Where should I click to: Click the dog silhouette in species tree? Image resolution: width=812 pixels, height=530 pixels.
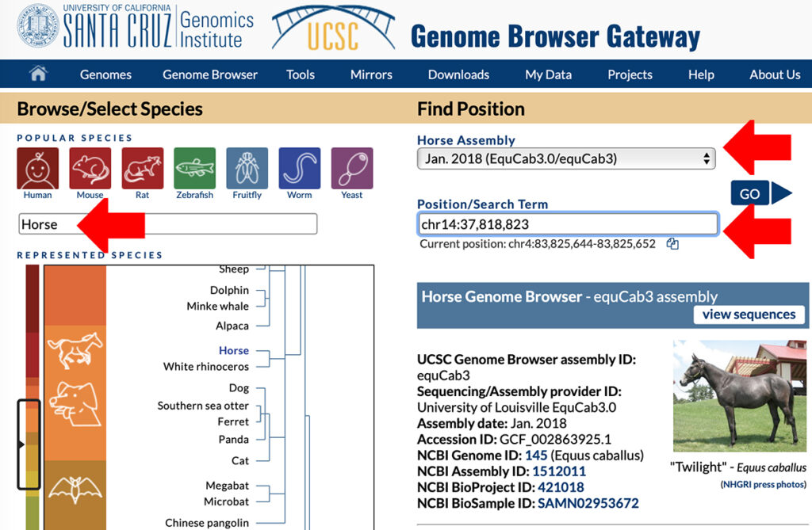(x=75, y=404)
